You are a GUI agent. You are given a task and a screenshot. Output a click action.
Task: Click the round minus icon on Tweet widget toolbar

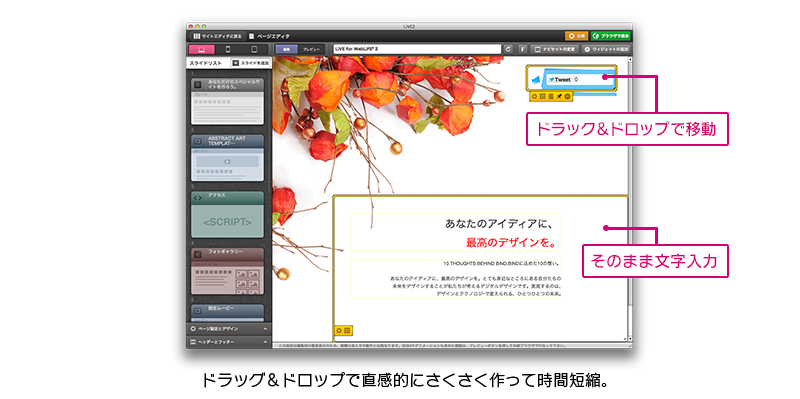[x=567, y=96]
